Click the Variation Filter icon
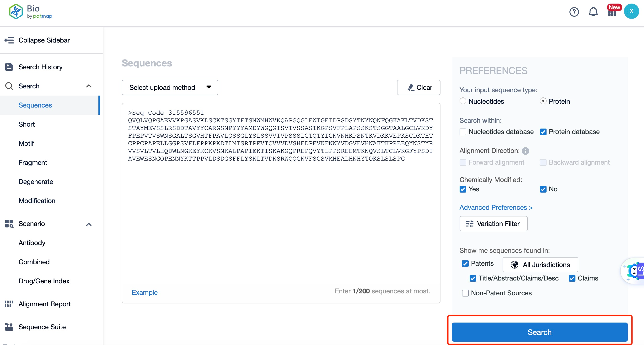The width and height of the screenshot is (644, 345). click(x=469, y=223)
